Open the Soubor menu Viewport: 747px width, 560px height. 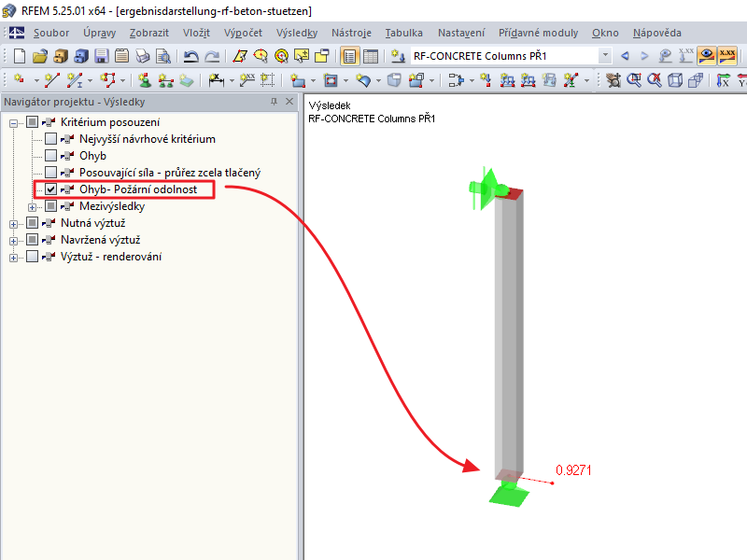click(51, 33)
